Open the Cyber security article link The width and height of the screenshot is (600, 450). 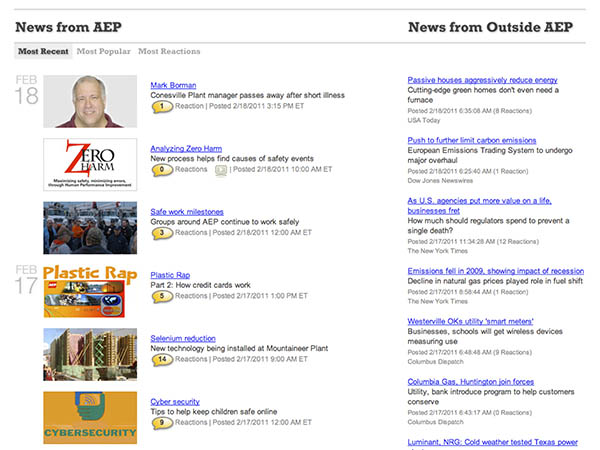pos(175,402)
